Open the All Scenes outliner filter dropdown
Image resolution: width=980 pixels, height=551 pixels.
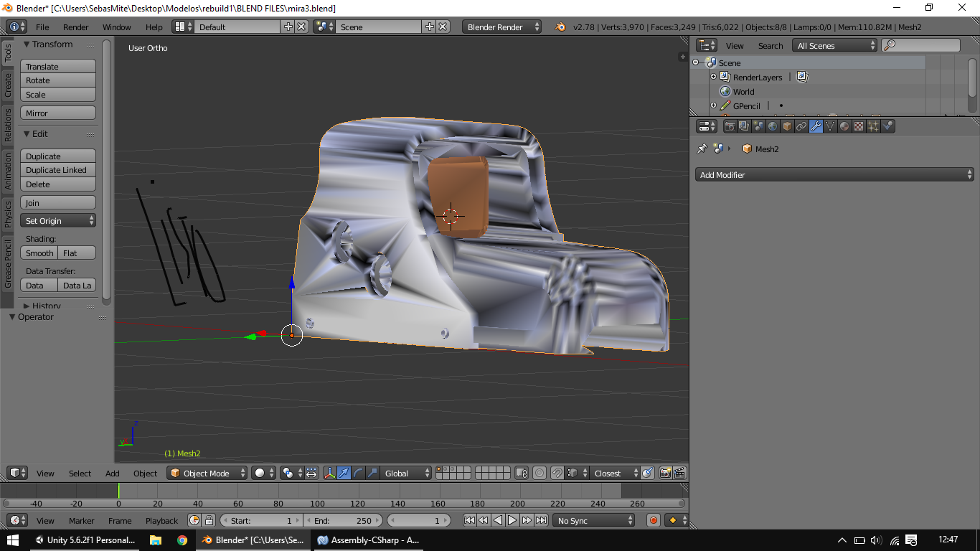[x=835, y=45]
